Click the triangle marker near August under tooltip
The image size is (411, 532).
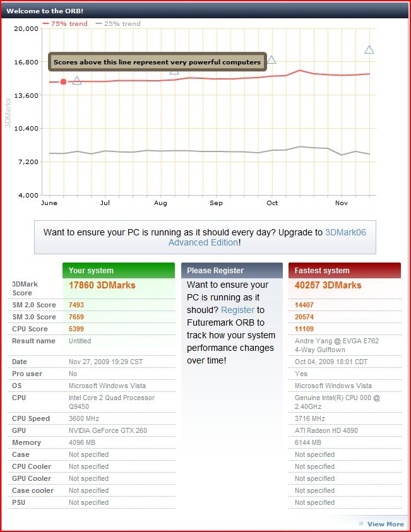coord(174,72)
